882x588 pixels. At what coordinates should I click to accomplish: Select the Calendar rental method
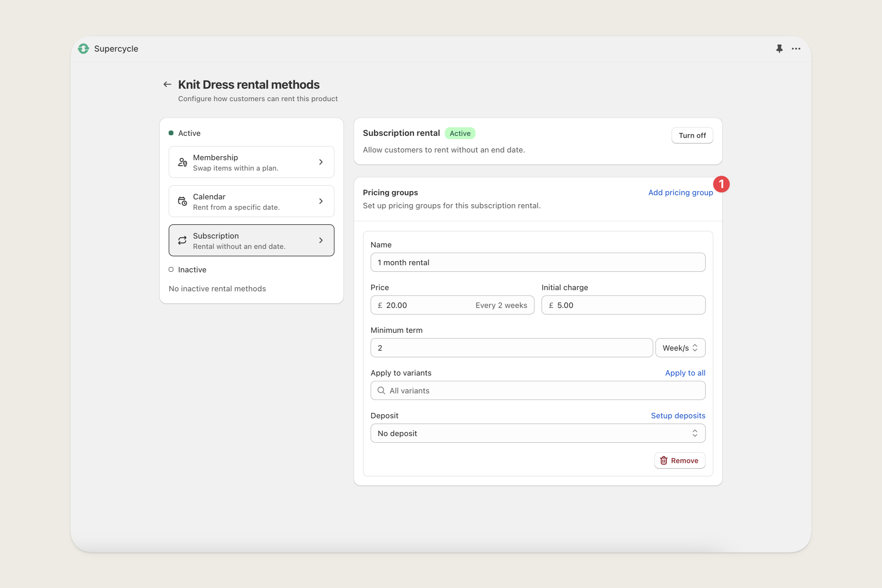click(251, 201)
